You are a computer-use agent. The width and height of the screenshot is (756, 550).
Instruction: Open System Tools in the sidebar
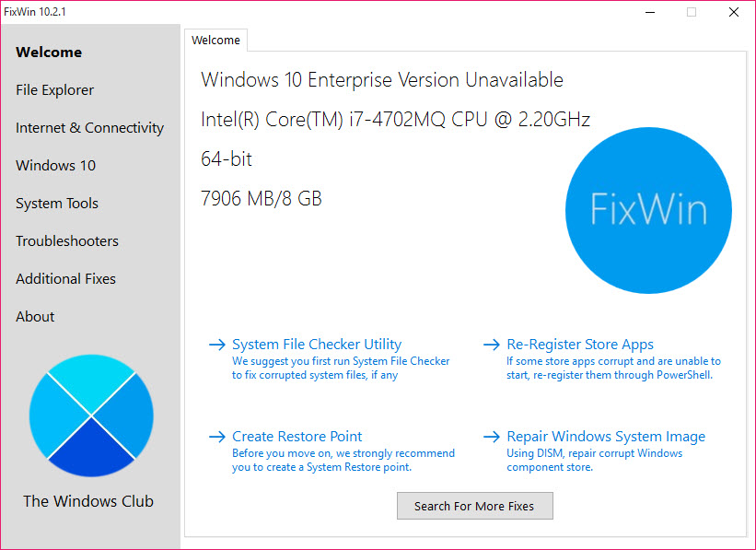click(57, 204)
